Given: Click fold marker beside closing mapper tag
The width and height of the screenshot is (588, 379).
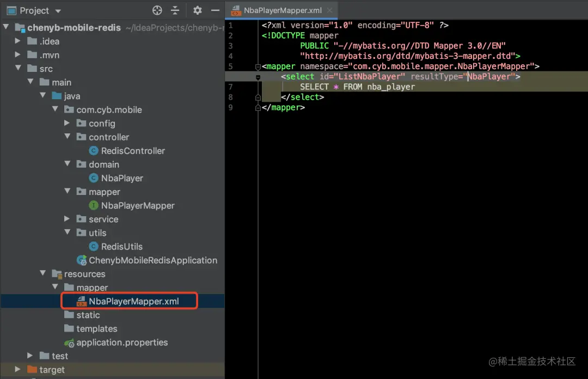Looking at the screenshot, I should point(258,108).
